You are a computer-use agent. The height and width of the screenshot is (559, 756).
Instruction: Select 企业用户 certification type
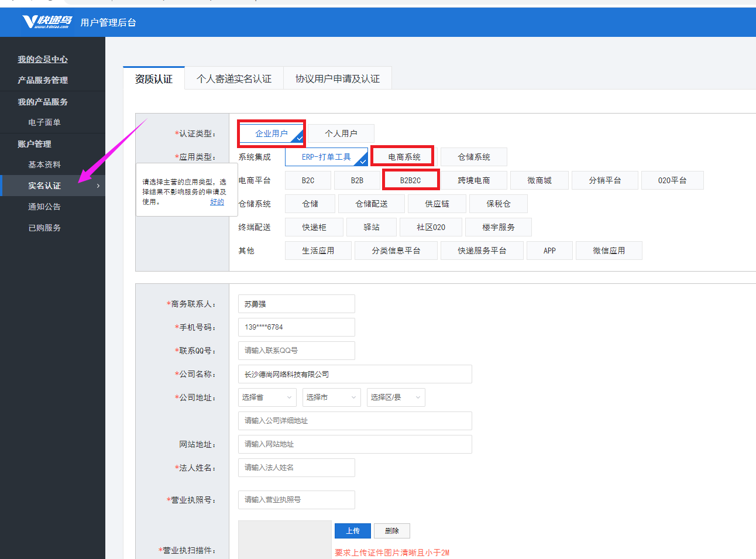(272, 133)
